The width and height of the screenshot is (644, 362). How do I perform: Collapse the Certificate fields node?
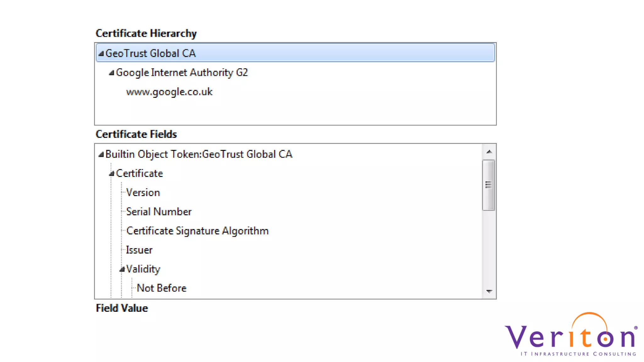111,174
